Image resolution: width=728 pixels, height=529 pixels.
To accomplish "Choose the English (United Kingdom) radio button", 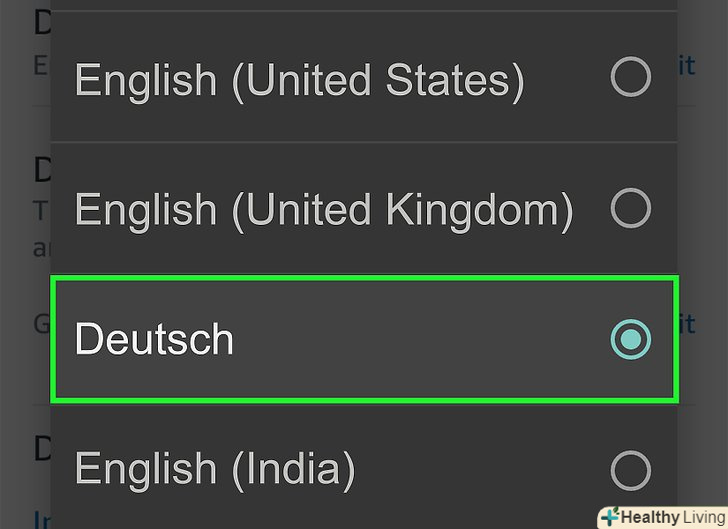I will pos(630,209).
